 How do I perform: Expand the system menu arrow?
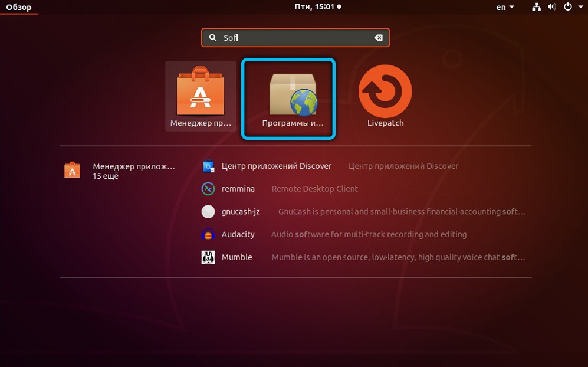[580, 7]
